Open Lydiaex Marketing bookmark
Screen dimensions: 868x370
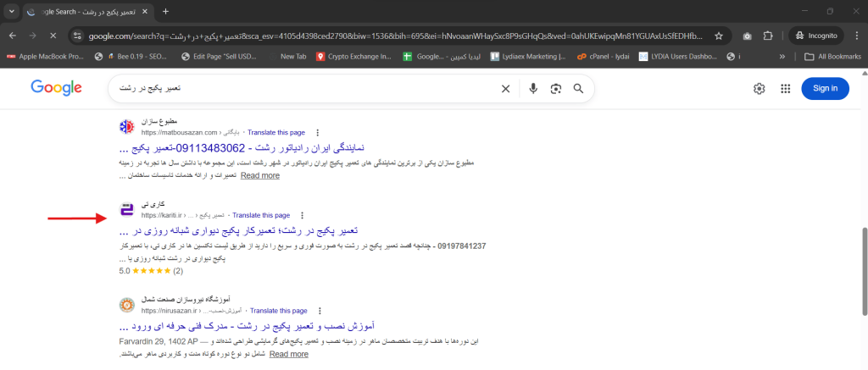pos(528,57)
